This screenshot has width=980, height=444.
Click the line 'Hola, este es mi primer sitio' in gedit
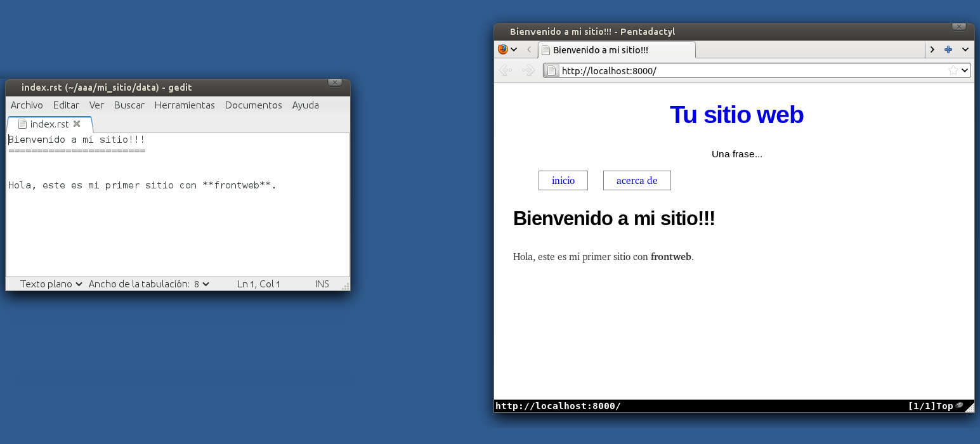[142, 186]
